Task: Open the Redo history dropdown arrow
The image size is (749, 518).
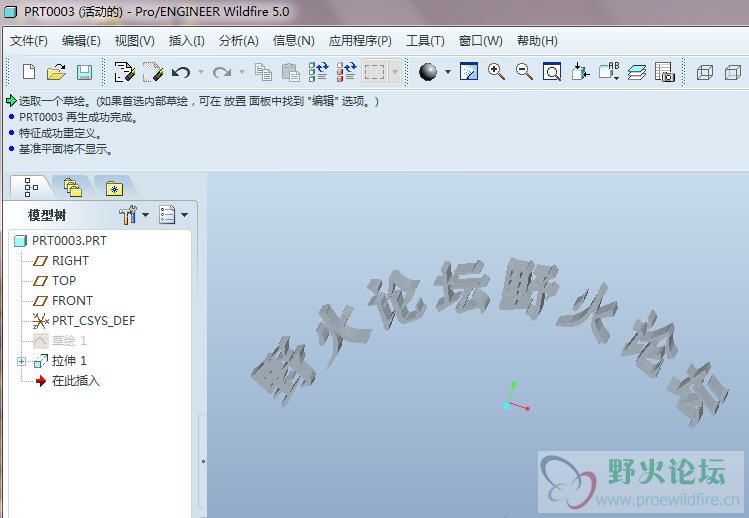Action: click(x=242, y=72)
